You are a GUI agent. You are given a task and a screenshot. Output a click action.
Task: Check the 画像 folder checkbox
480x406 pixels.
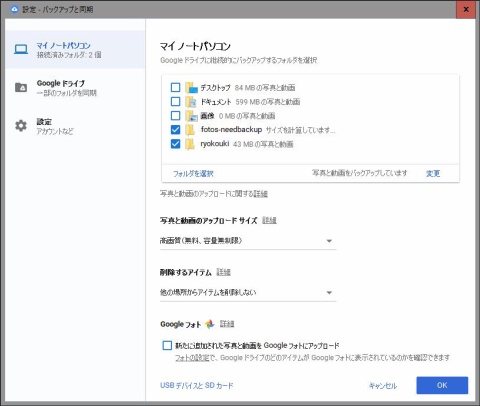(x=175, y=116)
